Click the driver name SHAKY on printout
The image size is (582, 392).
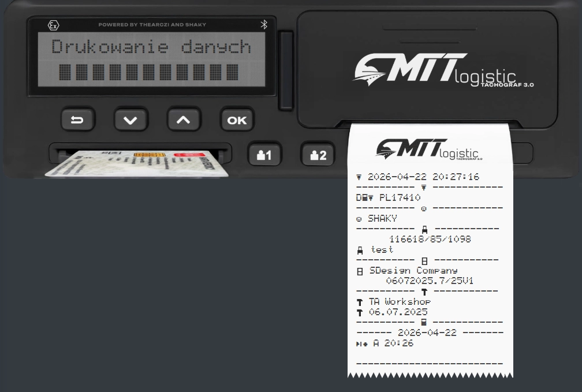(382, 218)
